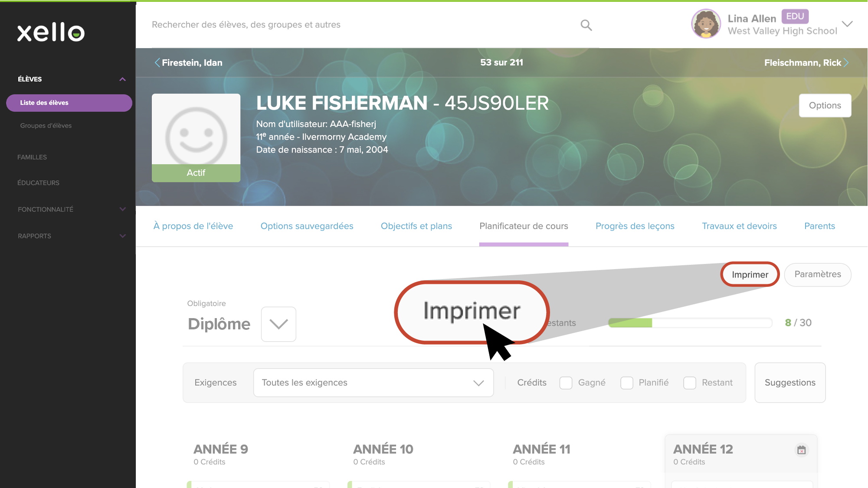The image size is (868, 488).
Task: Go to previous student Firestein, Idan
Action: (188, 63)
